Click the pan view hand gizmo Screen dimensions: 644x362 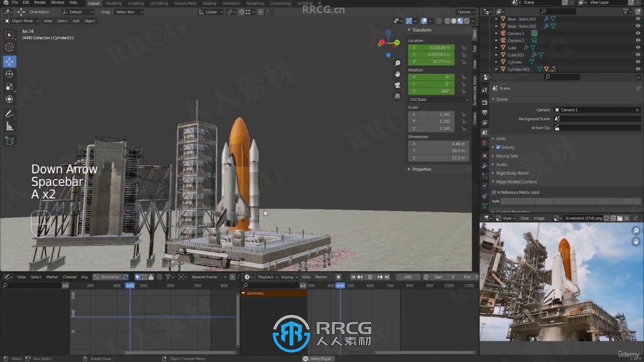point(397,74)
